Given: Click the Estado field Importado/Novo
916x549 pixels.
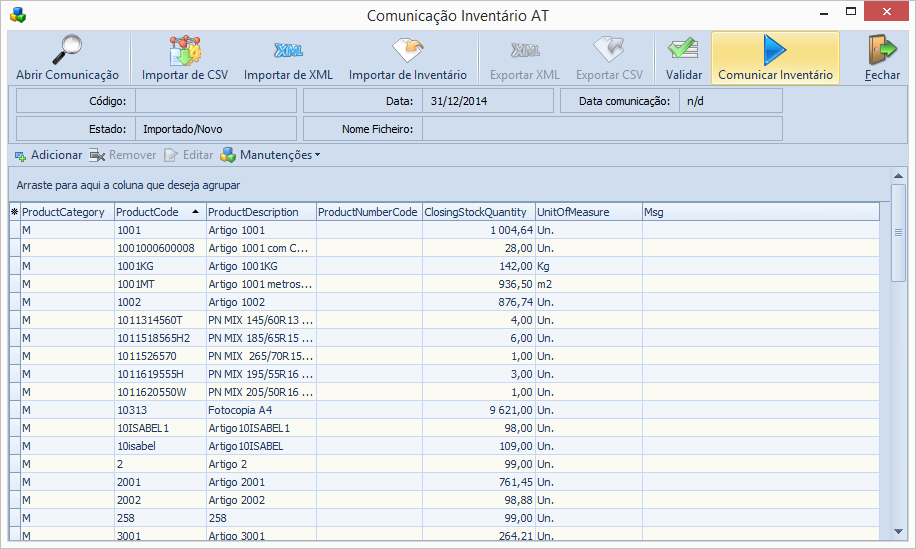Looking at the screenshot, I should click(x=216, y=129).
